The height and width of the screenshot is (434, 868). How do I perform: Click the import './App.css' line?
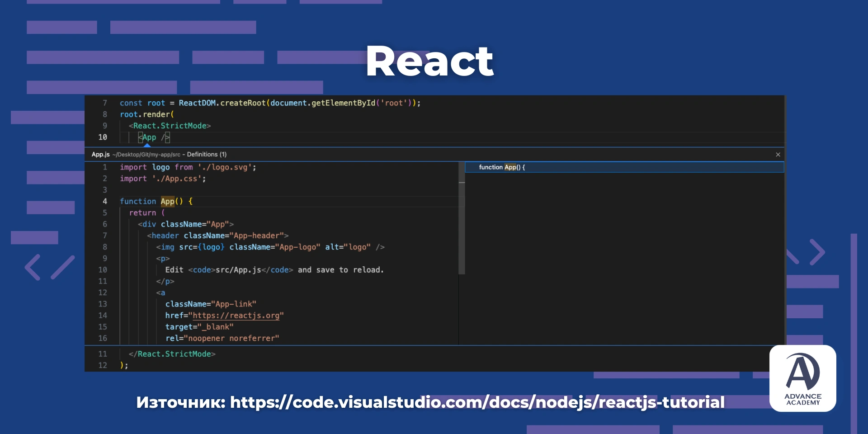(x=163, y=179)
